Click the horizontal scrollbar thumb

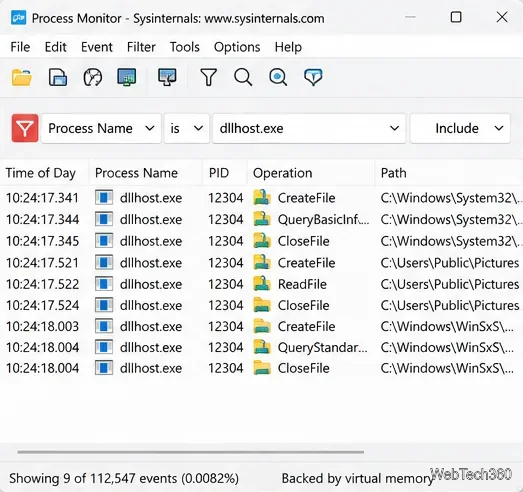[x=191, y=452]
